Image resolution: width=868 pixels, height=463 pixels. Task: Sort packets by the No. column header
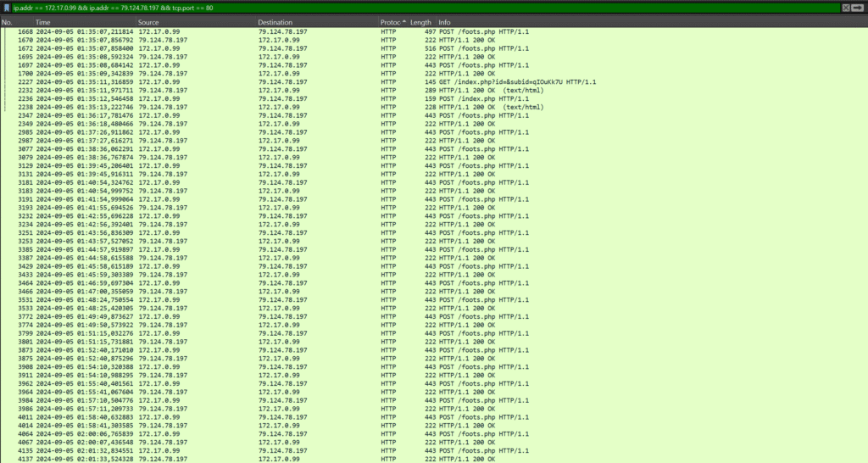[17, 23]
